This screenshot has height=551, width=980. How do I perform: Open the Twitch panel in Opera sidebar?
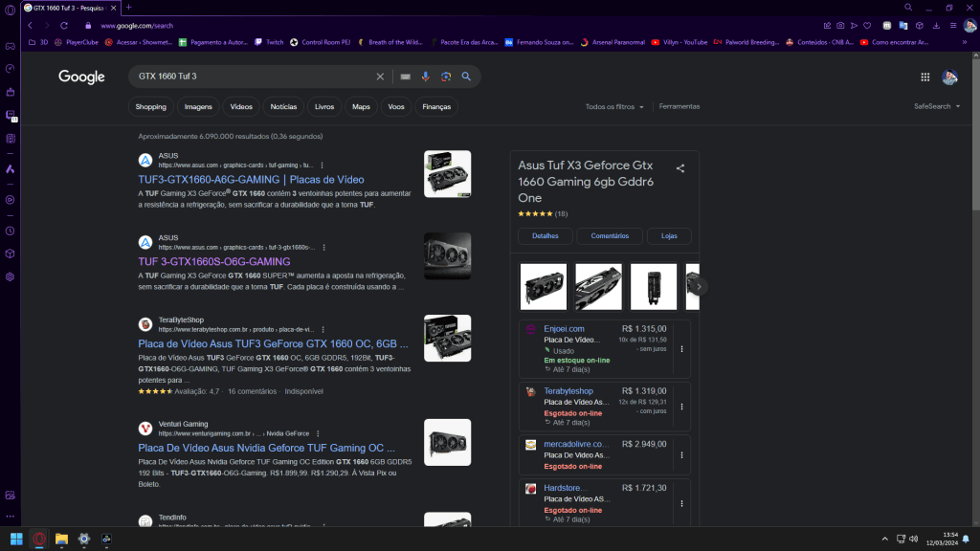[x=10, y=115]
